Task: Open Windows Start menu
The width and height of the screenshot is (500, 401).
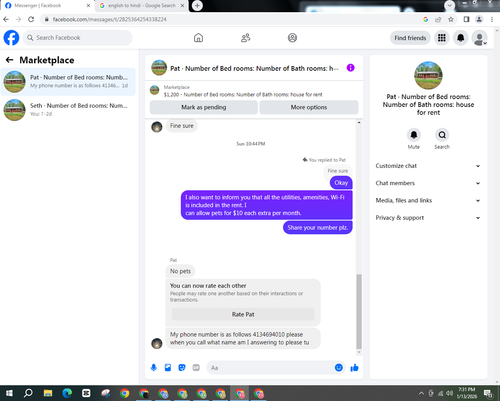Action: 9,393
